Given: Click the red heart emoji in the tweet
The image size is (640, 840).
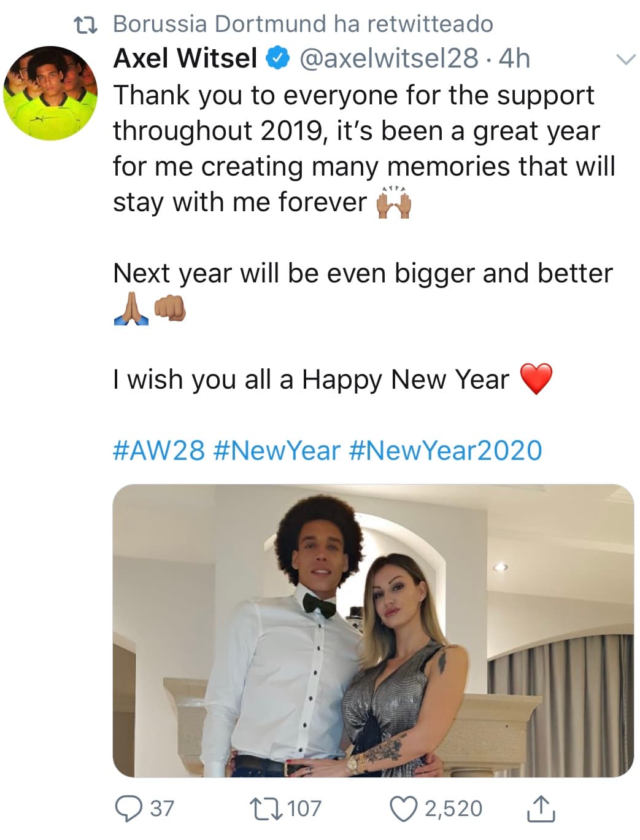Looking at the screenshot, I should pyautogui.click(x=536, y=378).
